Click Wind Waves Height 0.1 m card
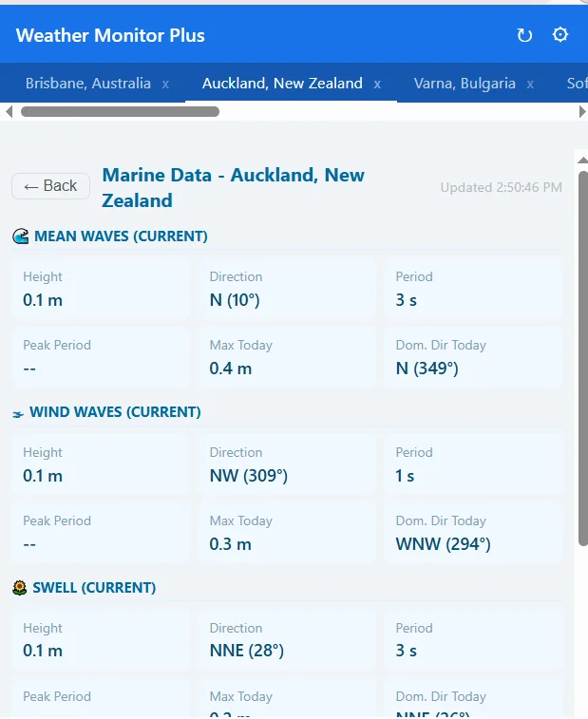 101,464
